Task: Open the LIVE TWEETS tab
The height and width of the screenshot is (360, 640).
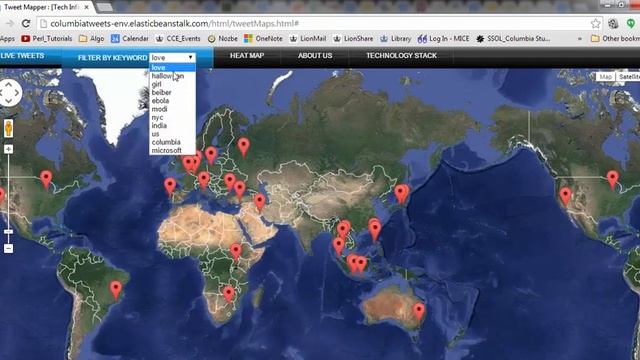Action: 22,56
